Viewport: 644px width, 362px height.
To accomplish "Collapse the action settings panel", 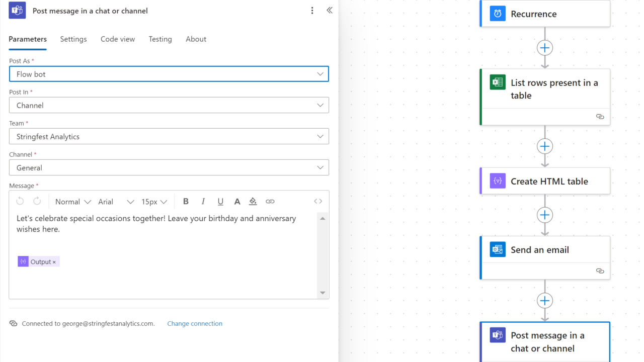I will tap(330, 11).
